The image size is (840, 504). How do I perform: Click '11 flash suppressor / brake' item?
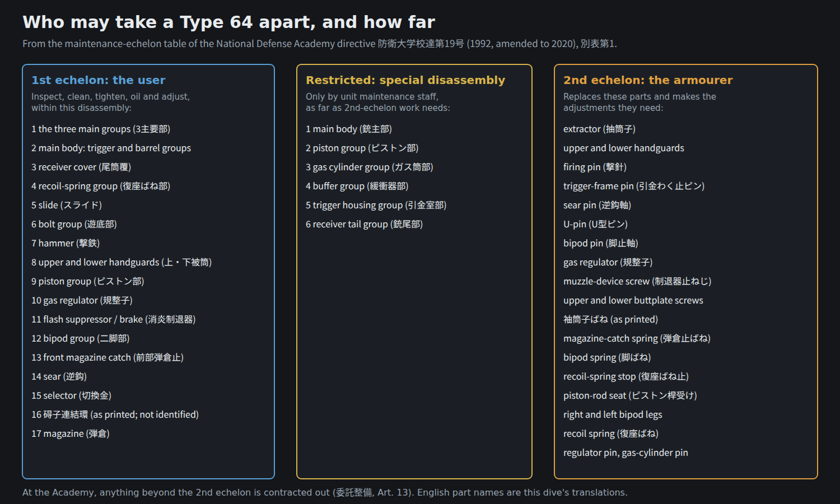pos(114,319)
